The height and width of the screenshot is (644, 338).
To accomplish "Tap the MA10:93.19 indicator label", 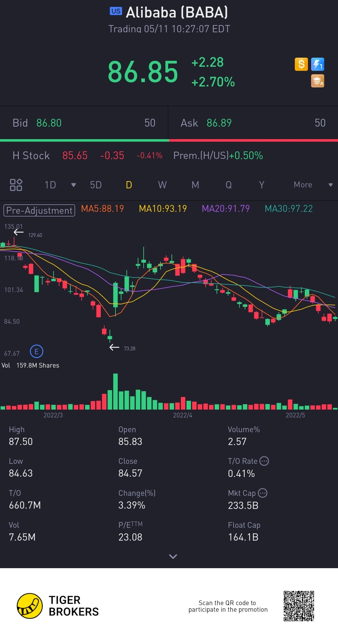I will [163, 209].
